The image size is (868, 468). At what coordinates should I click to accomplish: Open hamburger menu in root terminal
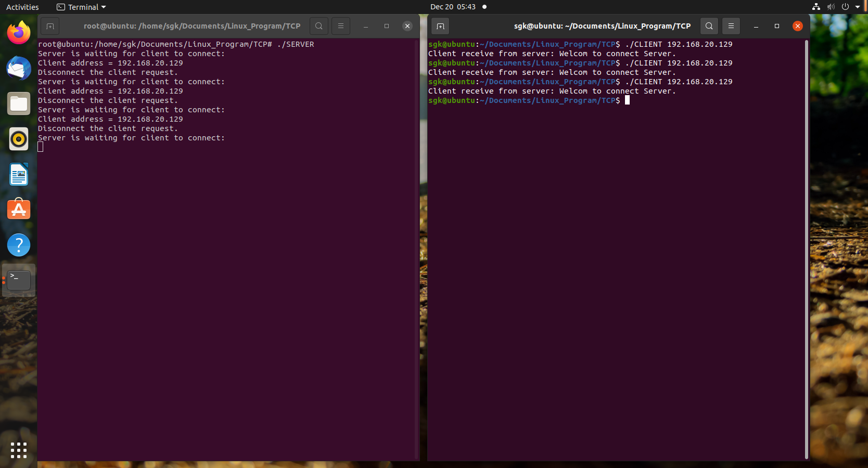click(x=341, y=26)
